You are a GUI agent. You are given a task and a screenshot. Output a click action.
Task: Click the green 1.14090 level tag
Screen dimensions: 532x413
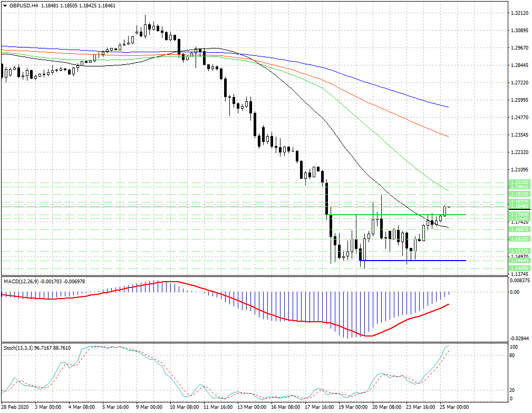click(x=519, y=268)
